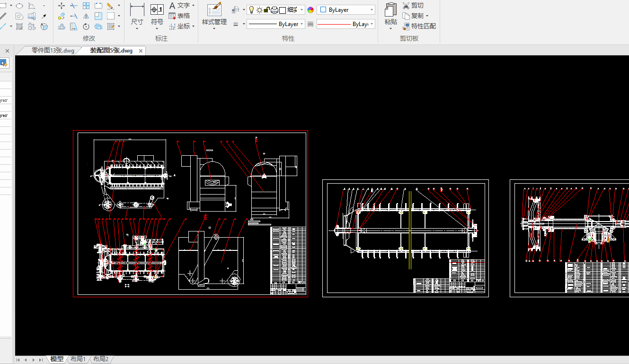Click the Erase tool icon

(110, 6)
